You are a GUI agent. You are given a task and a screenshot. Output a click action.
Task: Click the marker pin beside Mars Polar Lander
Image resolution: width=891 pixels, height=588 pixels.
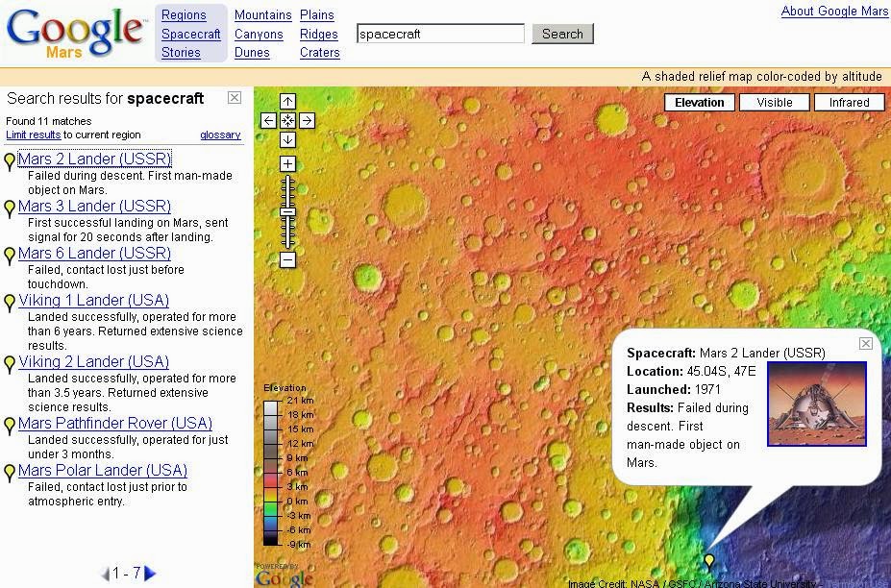click(x=9, y=474)
